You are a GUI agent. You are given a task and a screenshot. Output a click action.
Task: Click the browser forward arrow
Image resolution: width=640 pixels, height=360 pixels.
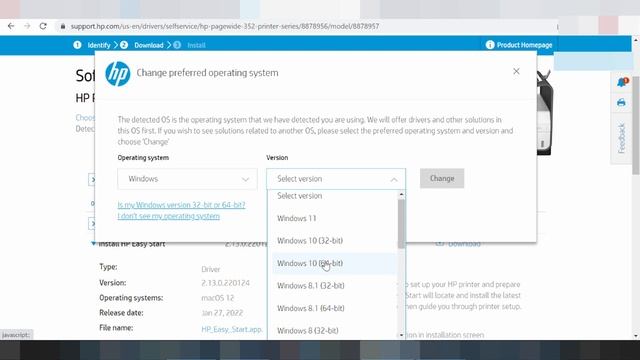[x=27, y=26]
